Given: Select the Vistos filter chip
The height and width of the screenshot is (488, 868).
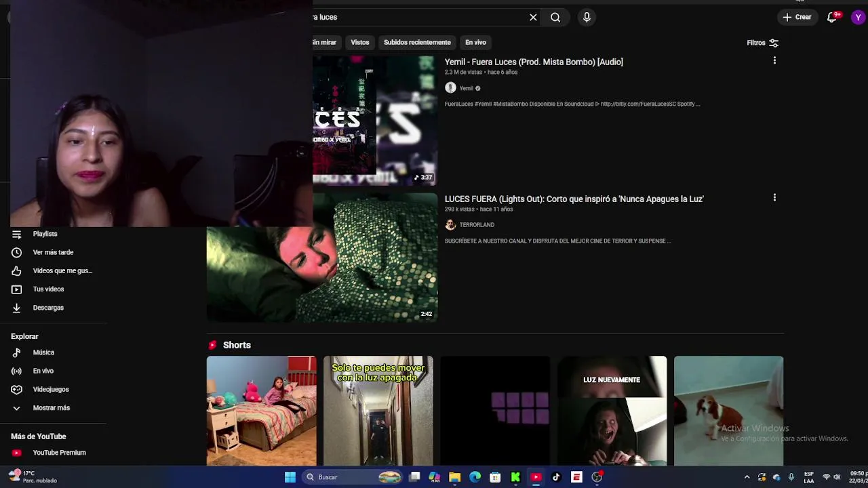Looking at the screenshot, I should [360, 42].
